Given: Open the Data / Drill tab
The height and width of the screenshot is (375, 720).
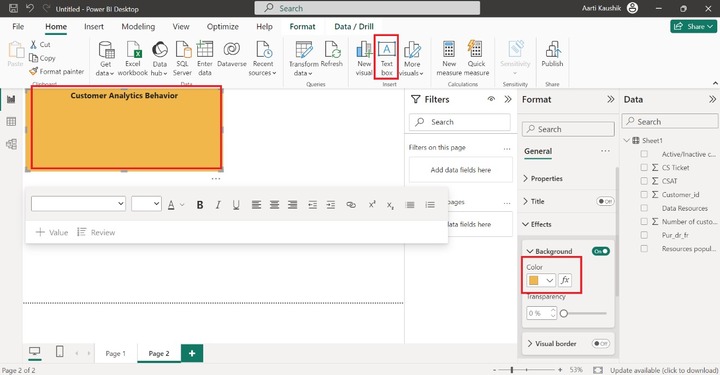Looking at the screenshot, I should click(354, 27).
